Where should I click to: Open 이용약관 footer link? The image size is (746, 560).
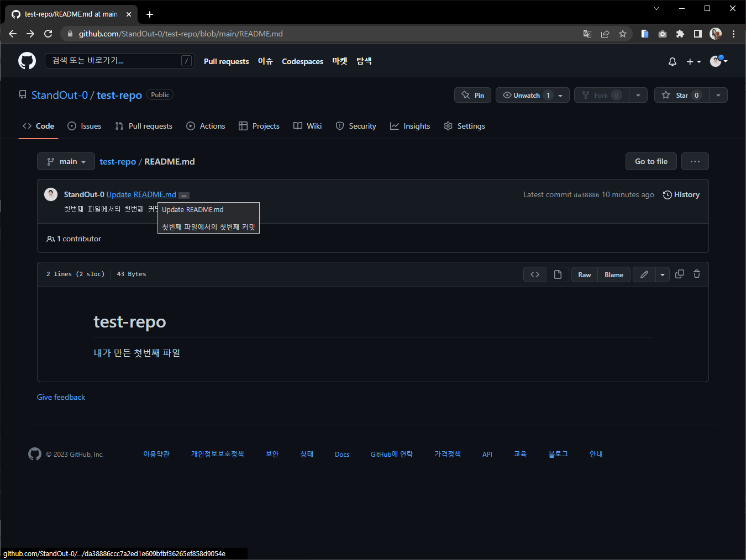coord(156,454)
